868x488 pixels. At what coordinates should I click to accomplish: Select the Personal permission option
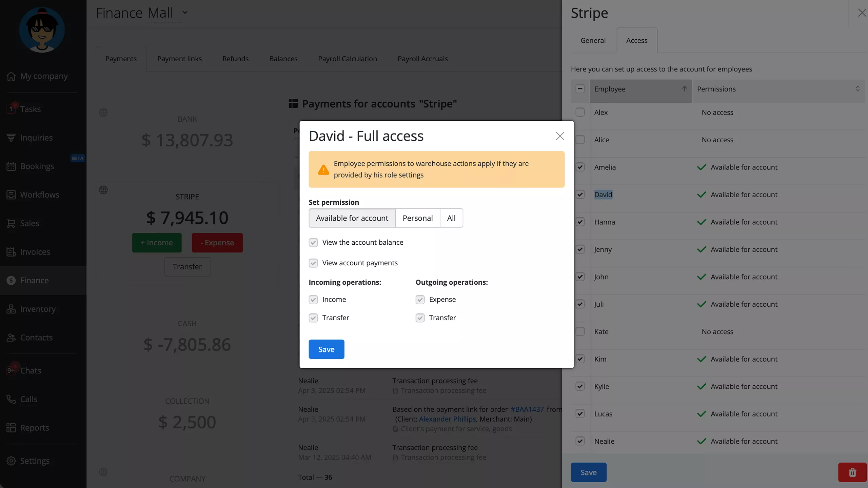tap(417, 218)
